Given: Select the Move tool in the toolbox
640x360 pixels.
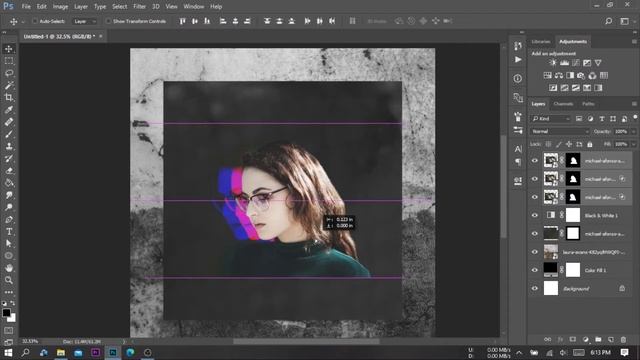Looking at the screenshot, I should coord(9,49).
